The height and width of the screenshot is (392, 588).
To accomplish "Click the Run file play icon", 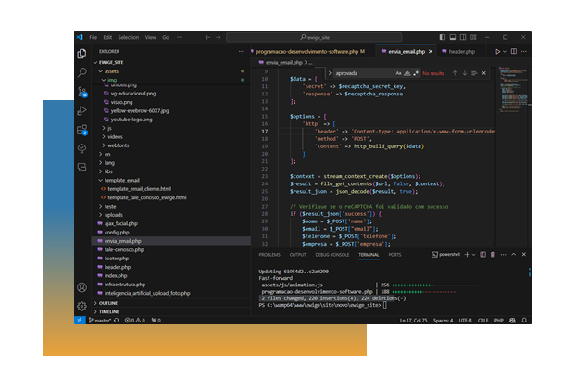I will [x=497, y=52].
